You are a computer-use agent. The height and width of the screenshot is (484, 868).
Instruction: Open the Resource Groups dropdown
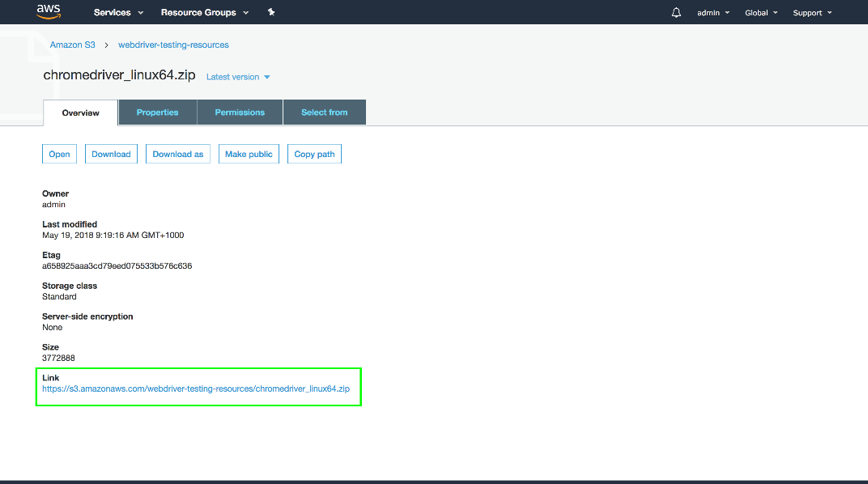[x=205, y=13]
